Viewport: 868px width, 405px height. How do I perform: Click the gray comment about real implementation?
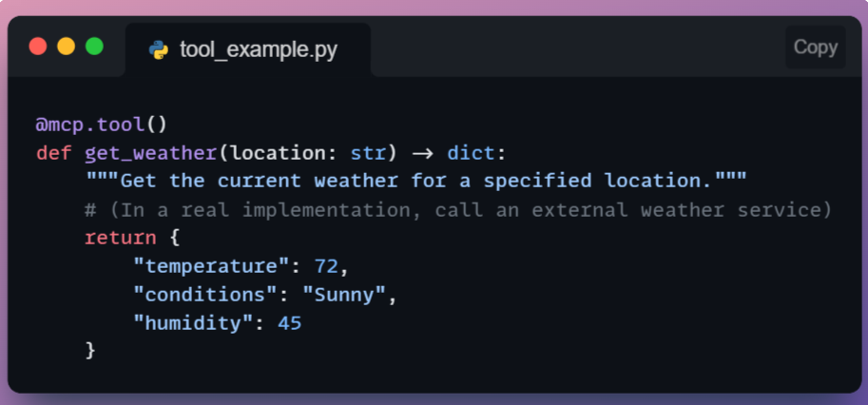458,209
